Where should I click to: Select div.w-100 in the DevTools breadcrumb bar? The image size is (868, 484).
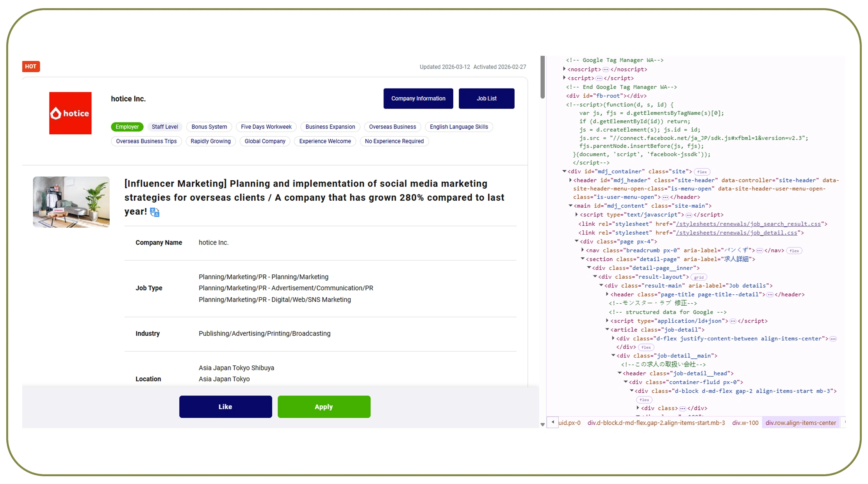745,422
